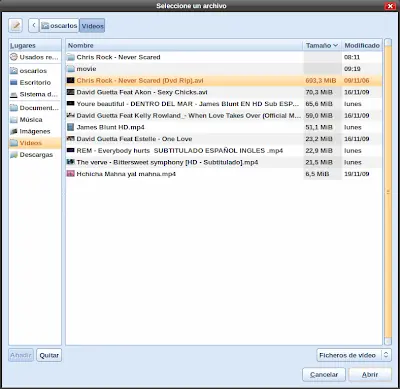Select David Guetta Feat Kelly Rowland file

point(224,115)
